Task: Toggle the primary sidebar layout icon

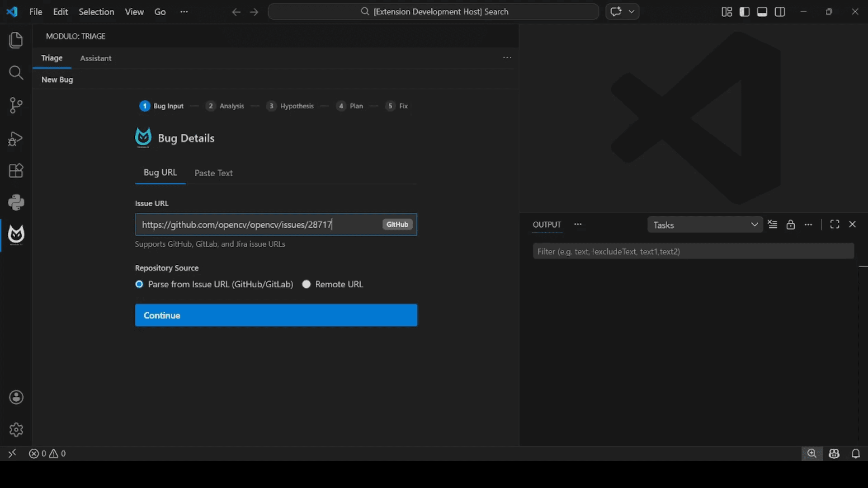Action: (x=744, y=12)
